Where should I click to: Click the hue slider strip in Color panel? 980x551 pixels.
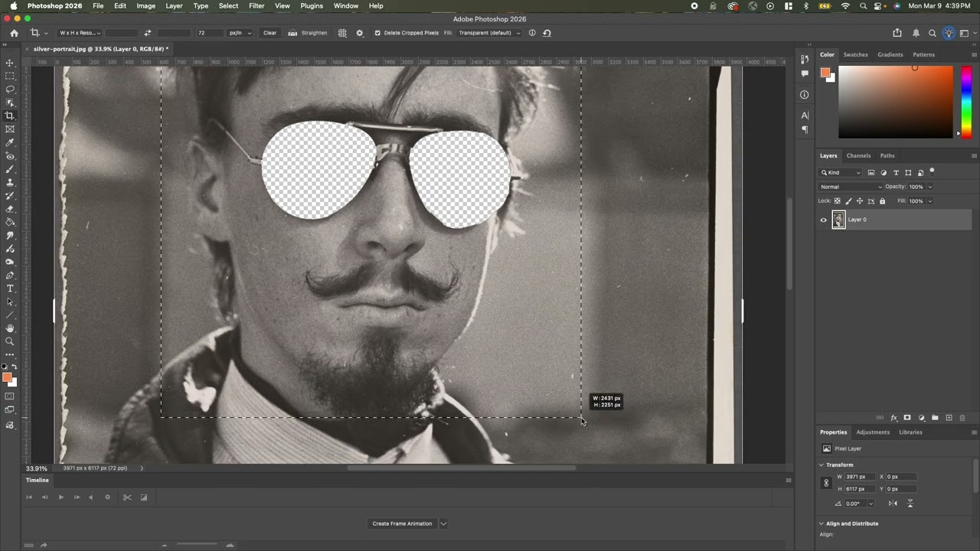pos(966,102)
